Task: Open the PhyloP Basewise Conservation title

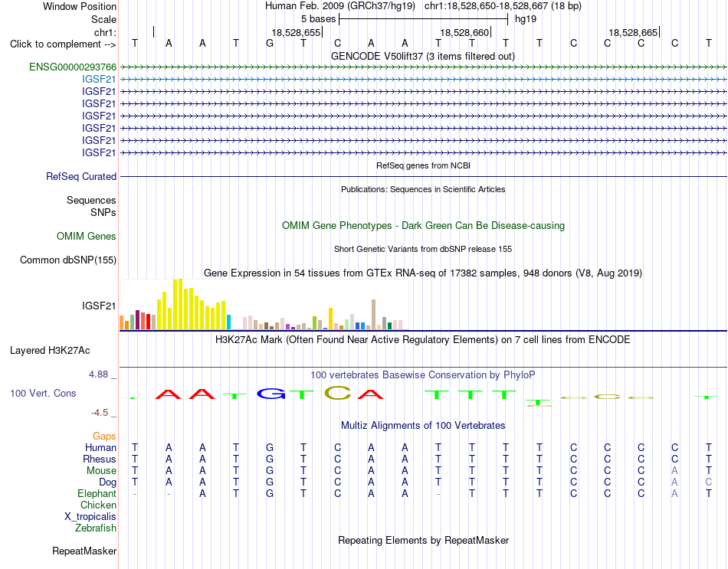Action: click(x=423, y=375)
